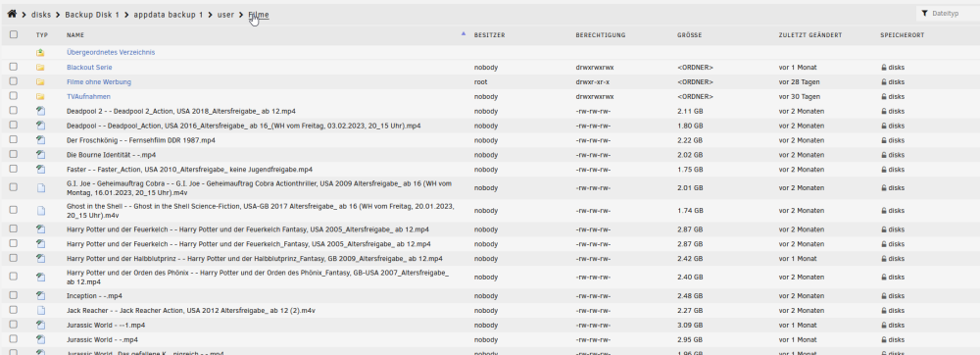Screen dimensions: 980x355
Task: Select Deadpool 2016 file name
Action: [x=244, y=126]
